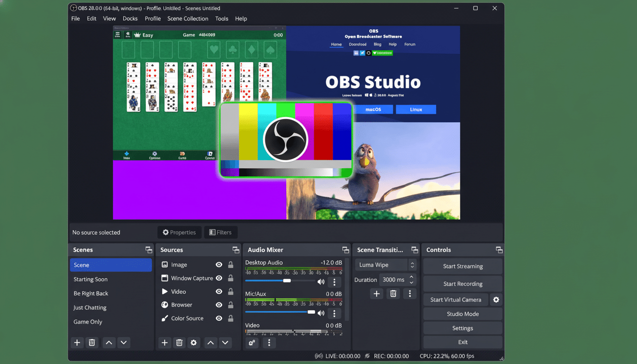Open the Docks menu
637x364 pixels.
(130, 18)
